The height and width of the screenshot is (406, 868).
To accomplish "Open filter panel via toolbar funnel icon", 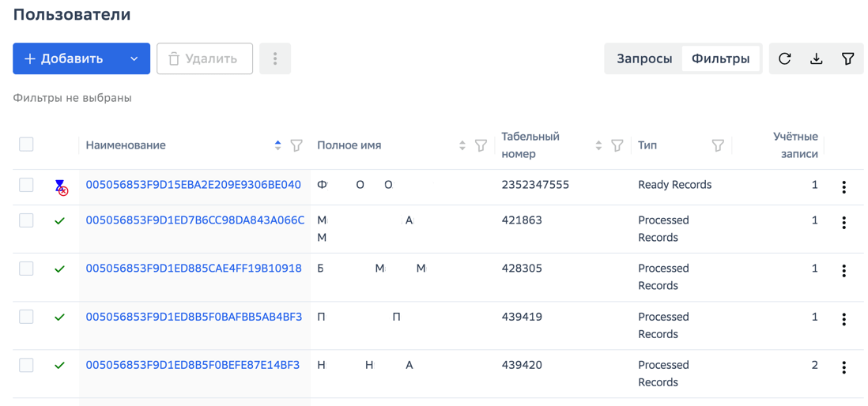I will pos(847,58).
